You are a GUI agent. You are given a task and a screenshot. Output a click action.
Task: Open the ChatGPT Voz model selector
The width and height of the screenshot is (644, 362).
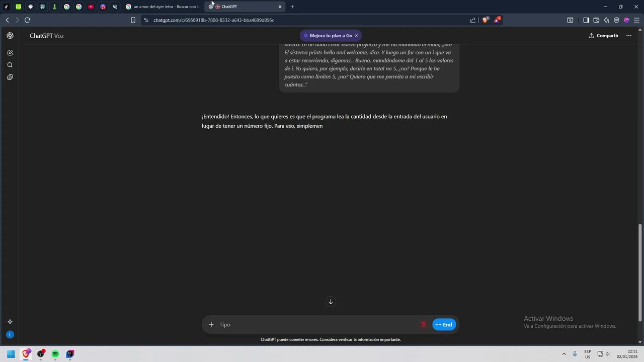pyautogui.click(x=47, y=36)
